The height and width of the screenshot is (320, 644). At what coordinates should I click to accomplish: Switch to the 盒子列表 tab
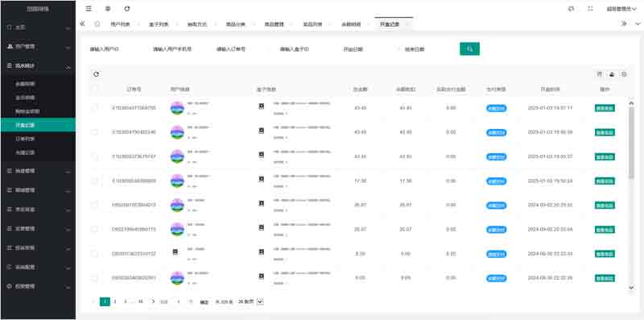[159, 24]
